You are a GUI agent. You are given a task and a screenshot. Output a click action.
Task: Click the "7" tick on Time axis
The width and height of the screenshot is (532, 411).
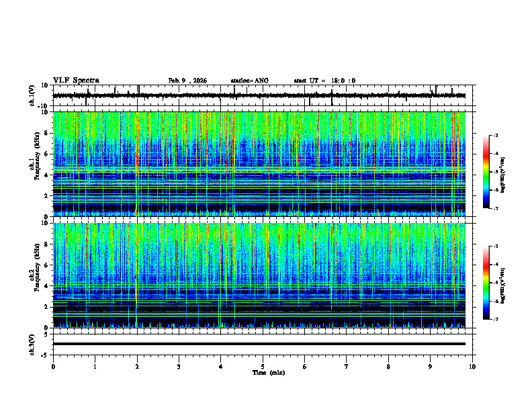click(x=347, y=367)
